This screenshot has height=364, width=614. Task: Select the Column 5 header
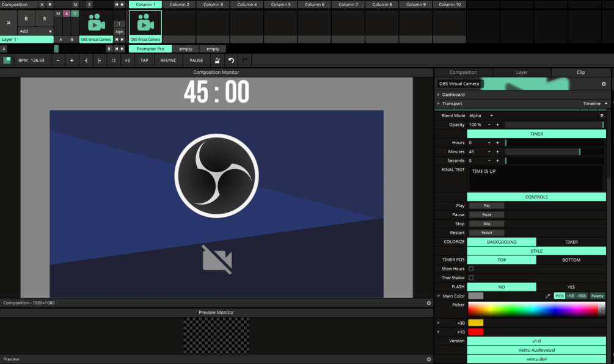coord(281,4)
